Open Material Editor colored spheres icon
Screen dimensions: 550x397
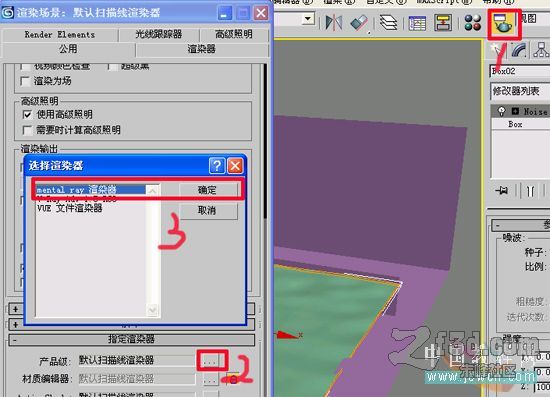coord(472,23)
